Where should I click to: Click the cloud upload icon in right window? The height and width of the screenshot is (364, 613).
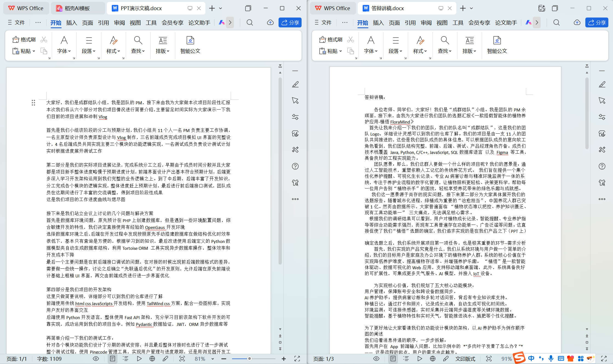[x=577, y=22]
